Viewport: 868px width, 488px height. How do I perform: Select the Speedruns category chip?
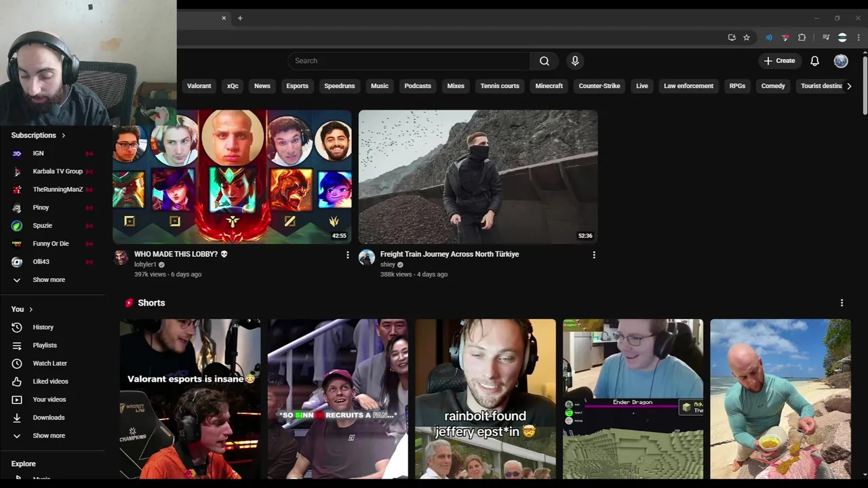[x=339, y=86]
